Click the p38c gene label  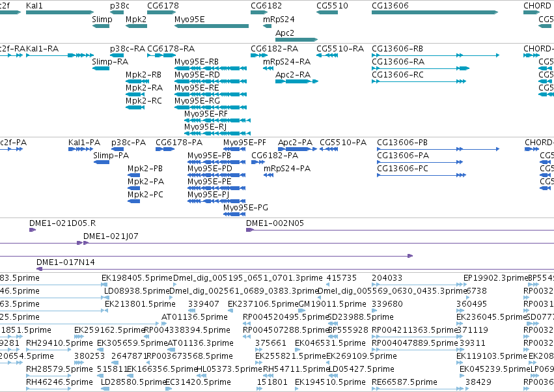(119, 6)
